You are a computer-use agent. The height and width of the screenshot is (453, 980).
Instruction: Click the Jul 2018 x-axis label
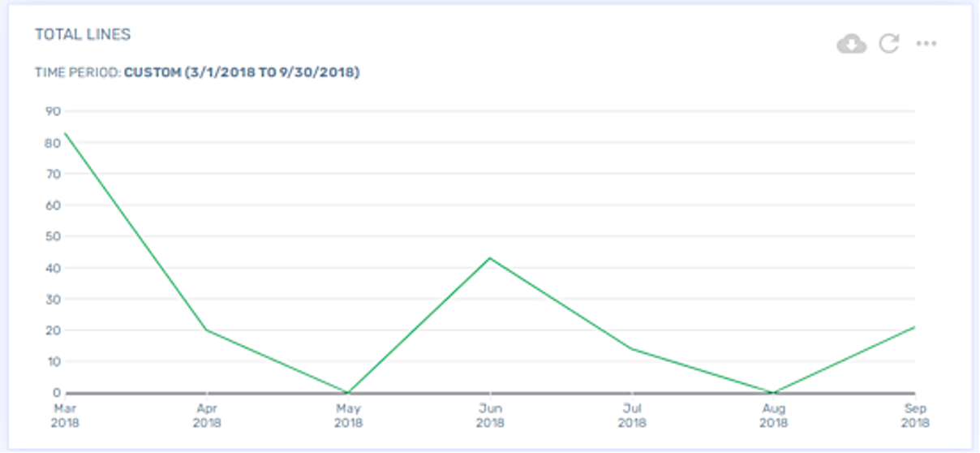(631, 416)
